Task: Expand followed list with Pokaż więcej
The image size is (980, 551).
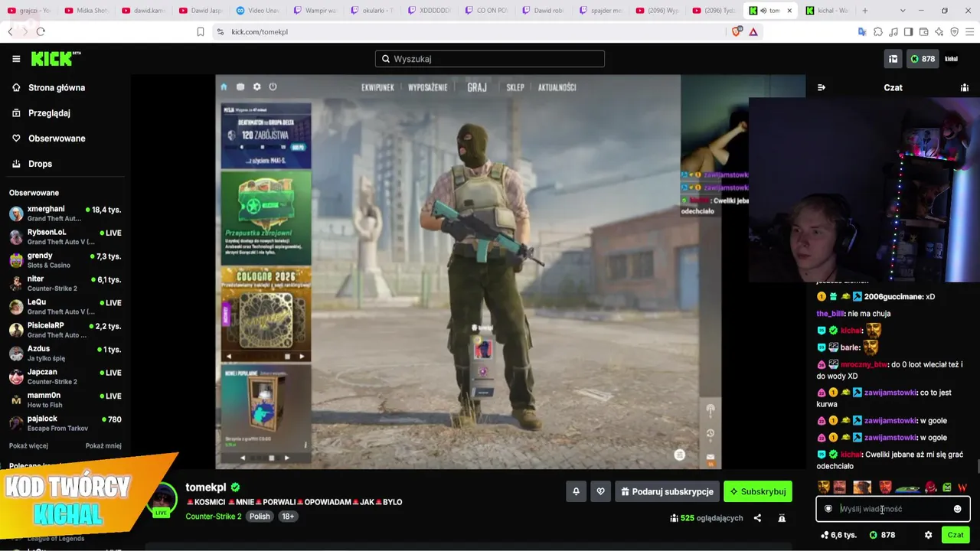Action: click(x=28, y=445)
